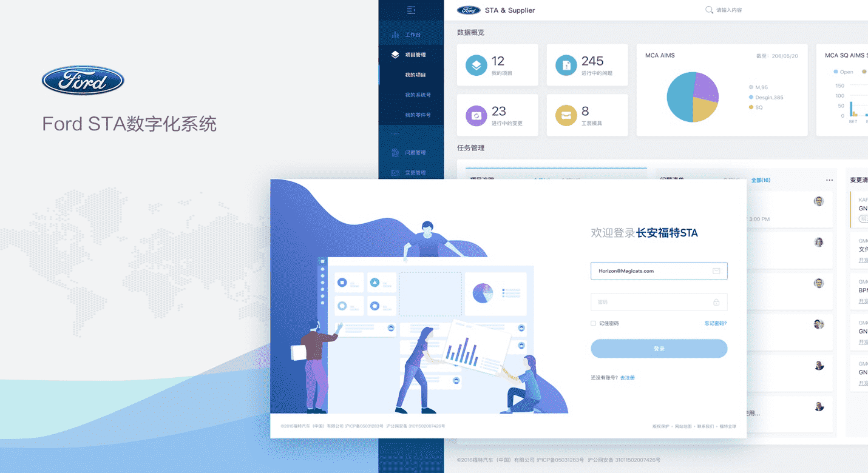
Task: Toggle the Open legend in bar chart
Action: pyautogui.click(x=844, y=72)
